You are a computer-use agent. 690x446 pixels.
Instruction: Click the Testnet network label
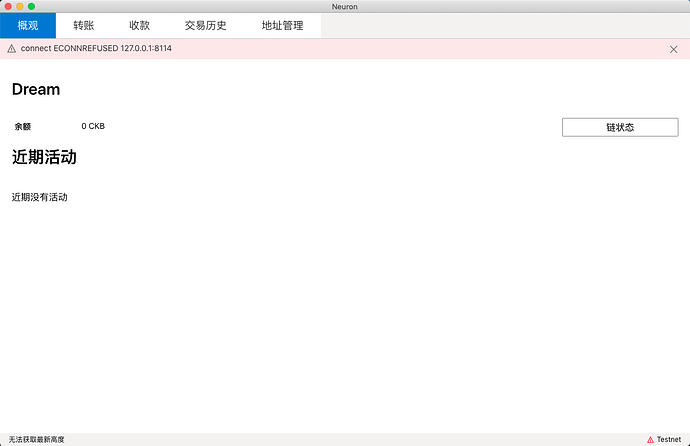pos(669,439)
